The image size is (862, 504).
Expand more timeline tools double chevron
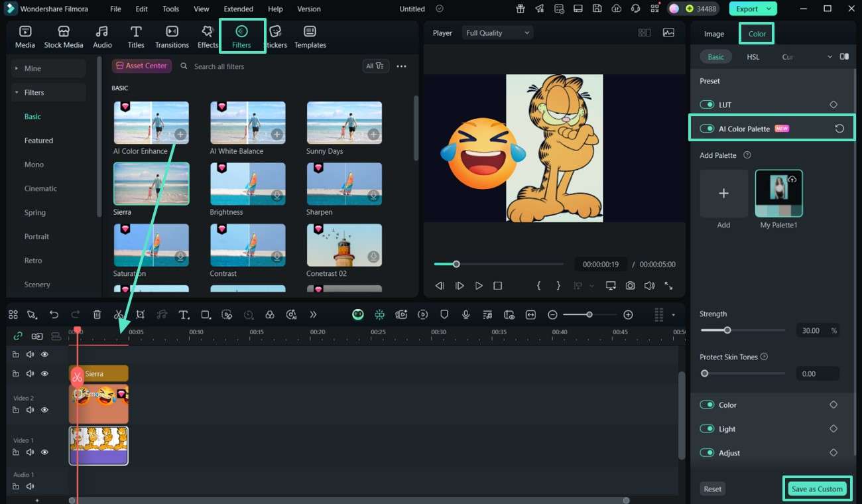point(313,314)
